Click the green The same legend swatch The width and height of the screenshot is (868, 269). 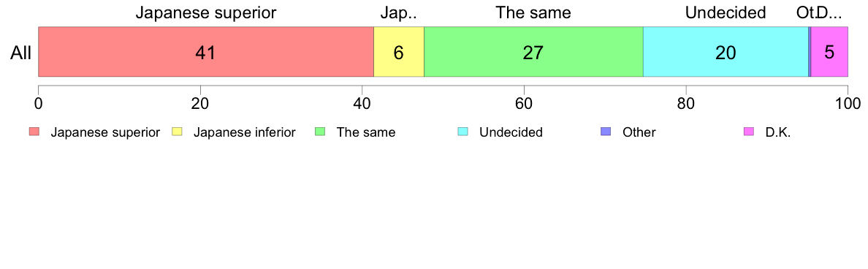[x=321, y=132]
